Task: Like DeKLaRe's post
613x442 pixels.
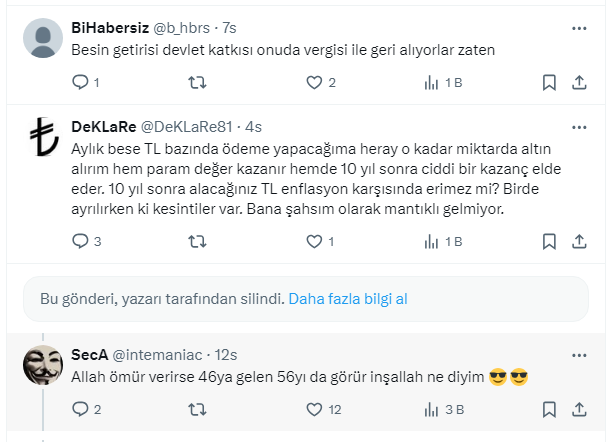Action: [314, 241]
